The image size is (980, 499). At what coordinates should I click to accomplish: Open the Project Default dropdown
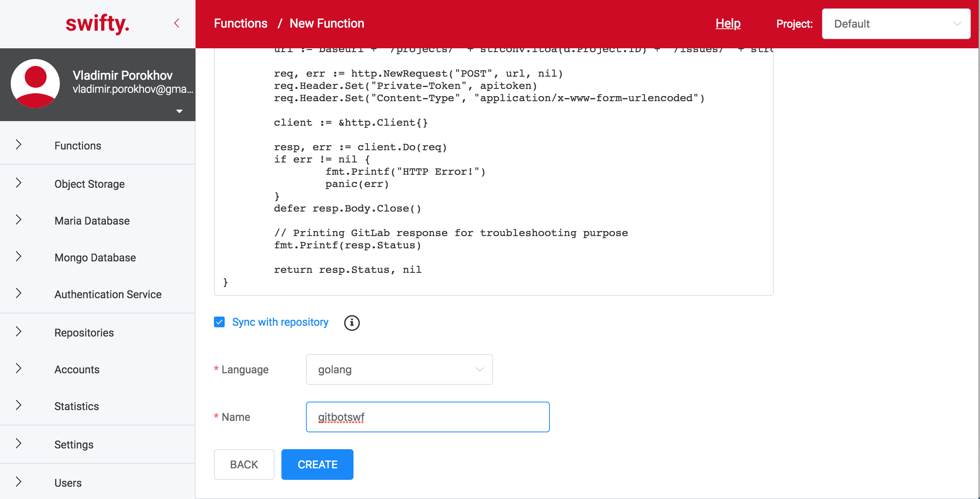pyautogui.click(x=896, y=24)
